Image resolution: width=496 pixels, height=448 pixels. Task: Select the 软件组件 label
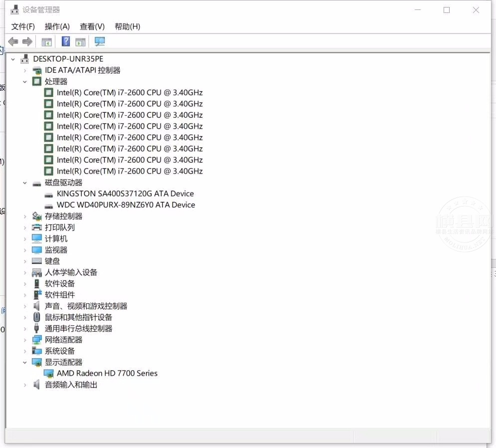pyautogui.click(x=60, y=295)
